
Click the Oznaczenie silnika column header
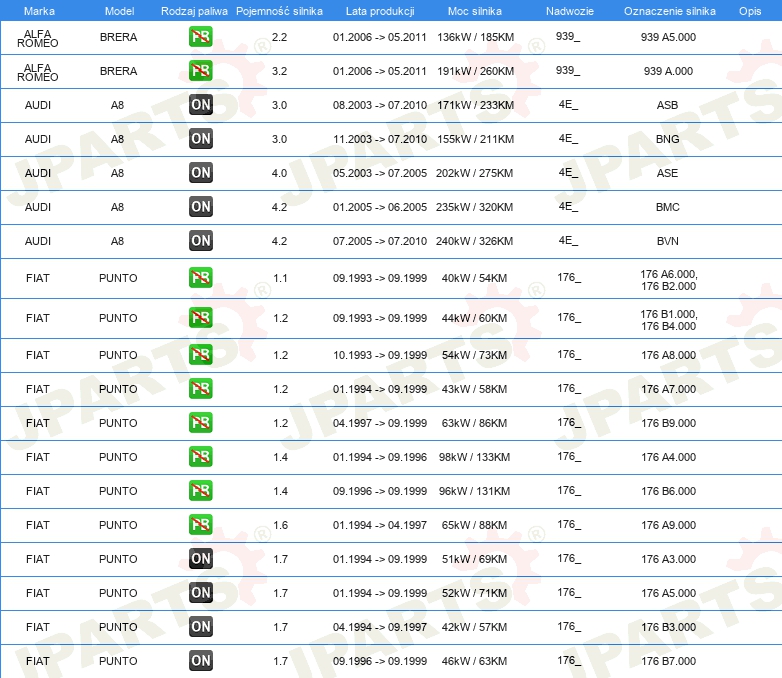(670, 11)
